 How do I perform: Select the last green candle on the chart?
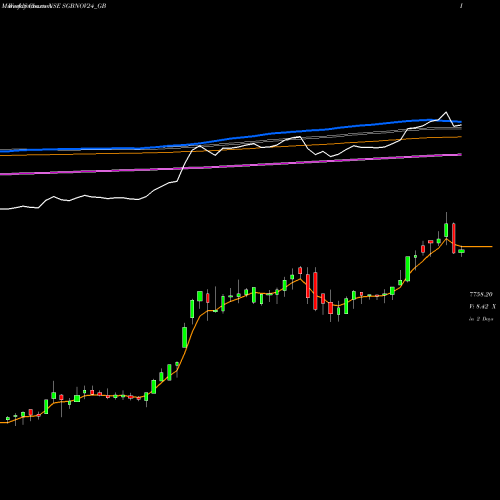point(461,251)
